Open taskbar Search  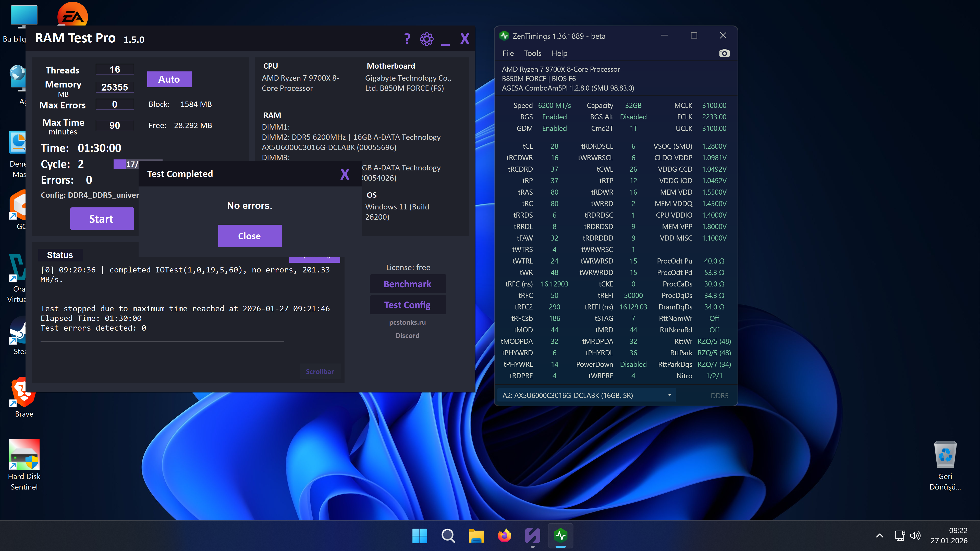[x=448, y=536]
